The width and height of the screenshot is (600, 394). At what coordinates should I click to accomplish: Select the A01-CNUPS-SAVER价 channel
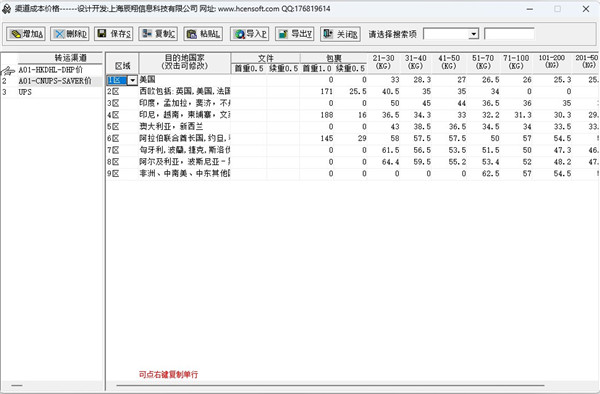point(54,81)
